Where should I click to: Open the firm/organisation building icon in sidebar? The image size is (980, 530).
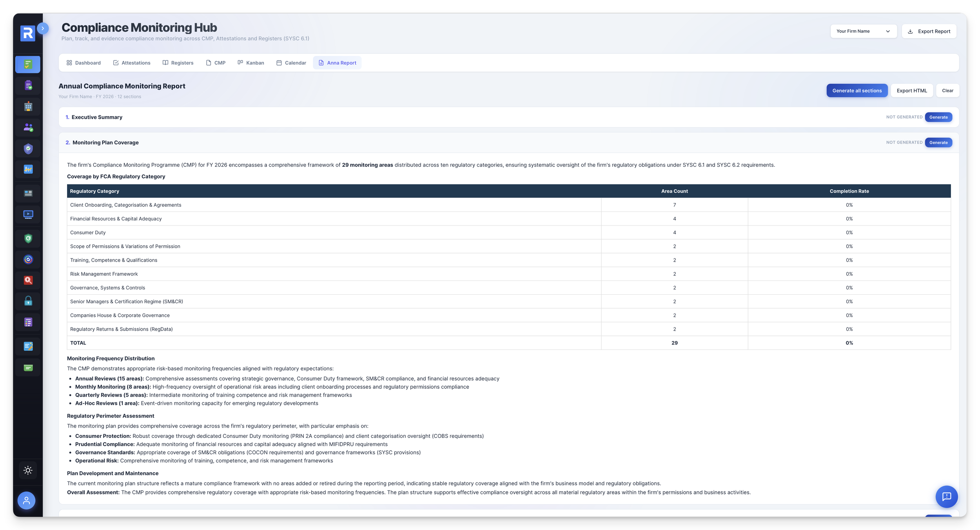point(28,106)
